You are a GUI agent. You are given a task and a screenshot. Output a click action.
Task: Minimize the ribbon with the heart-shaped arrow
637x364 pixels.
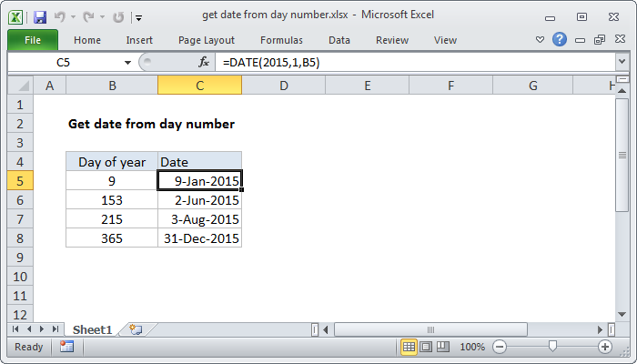pyautogui.click(x=540, y=40)
